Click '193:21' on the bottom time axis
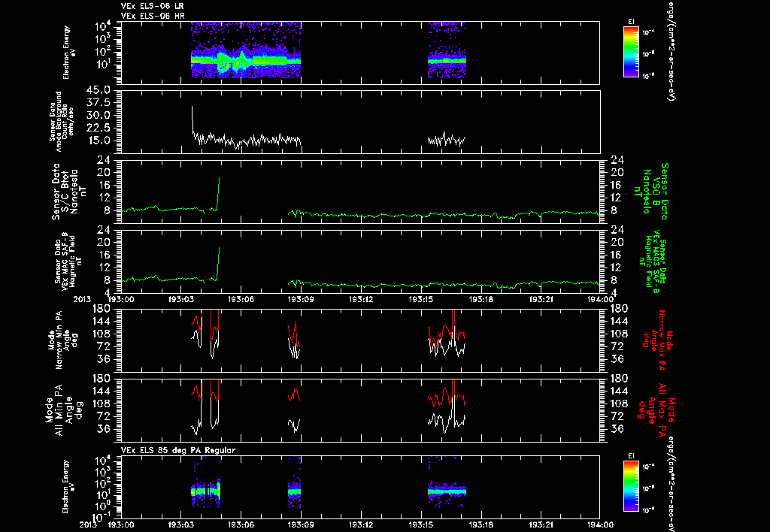The width and height of the screenshot is (770, 532). click(x=541, y=524)
